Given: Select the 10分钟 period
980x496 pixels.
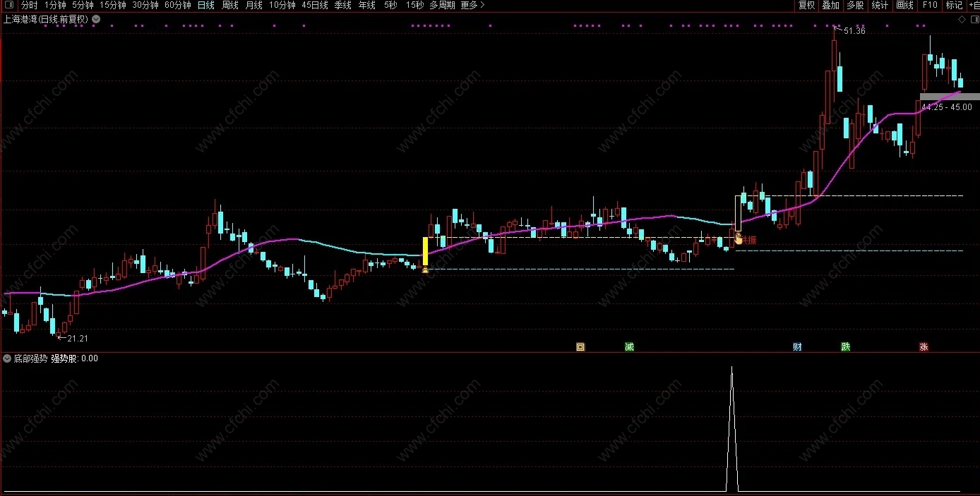Looking at the screenshot, I should point(282,5).
